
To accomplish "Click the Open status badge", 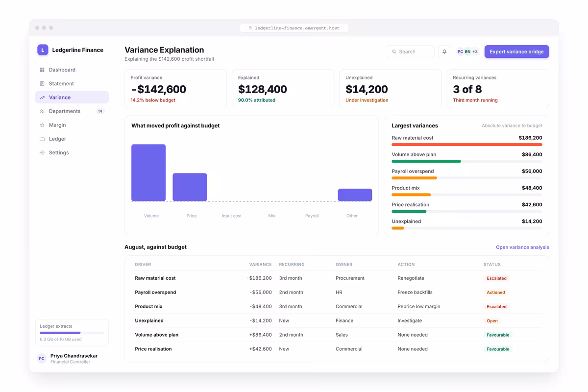I will 492,321.
